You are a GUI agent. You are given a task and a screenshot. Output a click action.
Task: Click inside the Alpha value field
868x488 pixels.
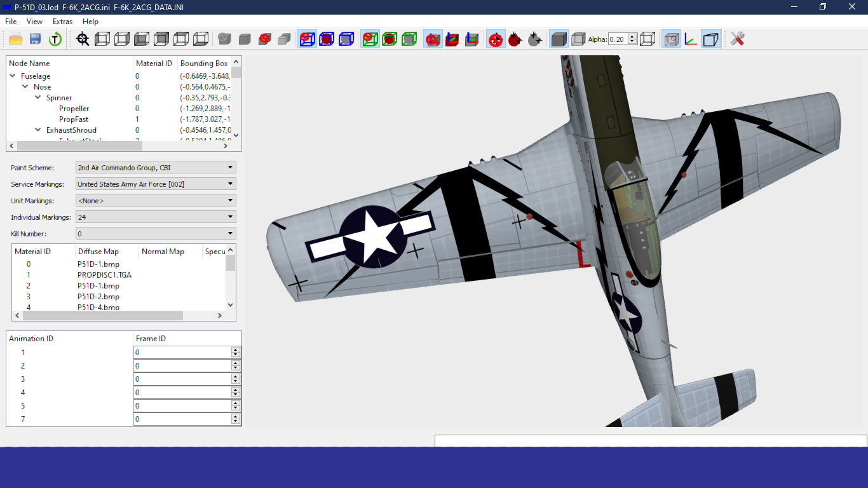pos(618,39)
